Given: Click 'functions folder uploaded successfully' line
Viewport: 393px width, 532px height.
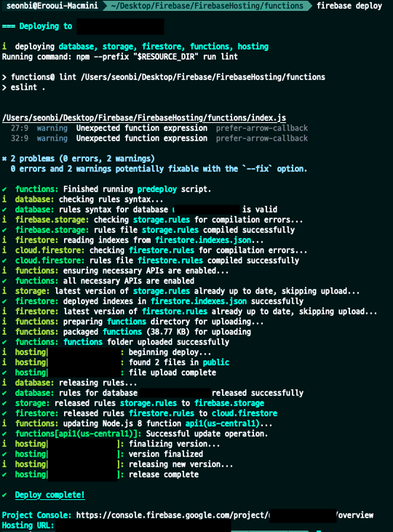Looking at the screenshot, I should pos(116,341).
